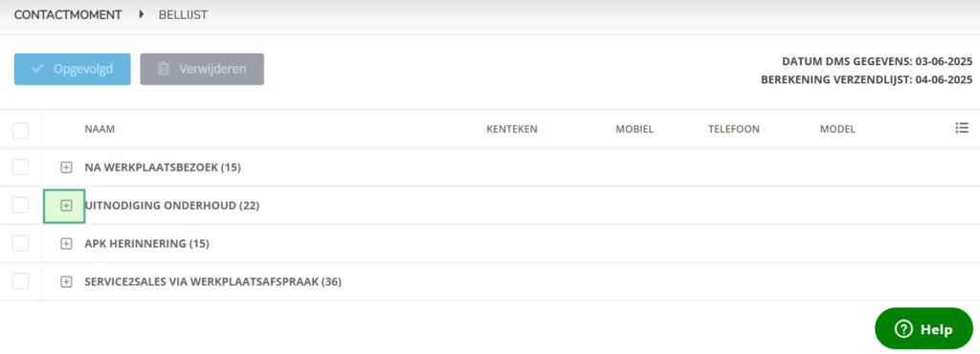Image resolution: width=980 pixels, height=354 pixels.
Task: Click the trash icon on the Verwijderen button
Action: pyautogui.click(x=163, y=69)
